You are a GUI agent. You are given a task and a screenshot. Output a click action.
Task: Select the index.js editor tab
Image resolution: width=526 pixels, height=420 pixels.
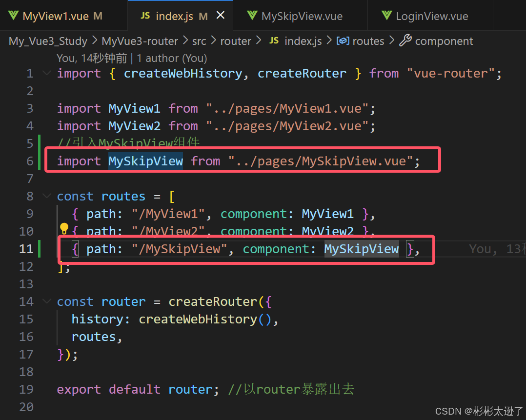180,16
